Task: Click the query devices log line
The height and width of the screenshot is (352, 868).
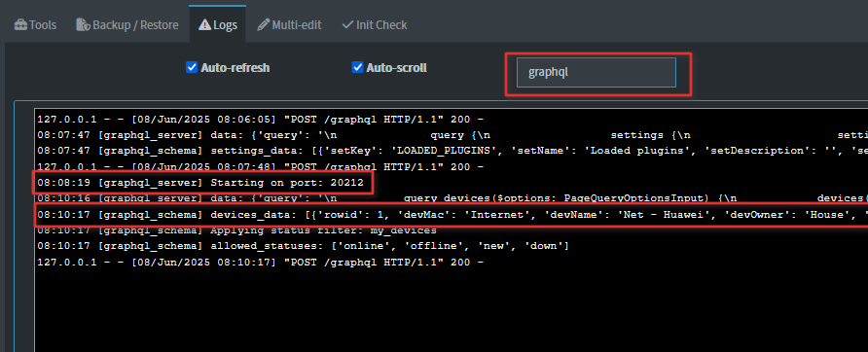Action: [x=452, y=198]
